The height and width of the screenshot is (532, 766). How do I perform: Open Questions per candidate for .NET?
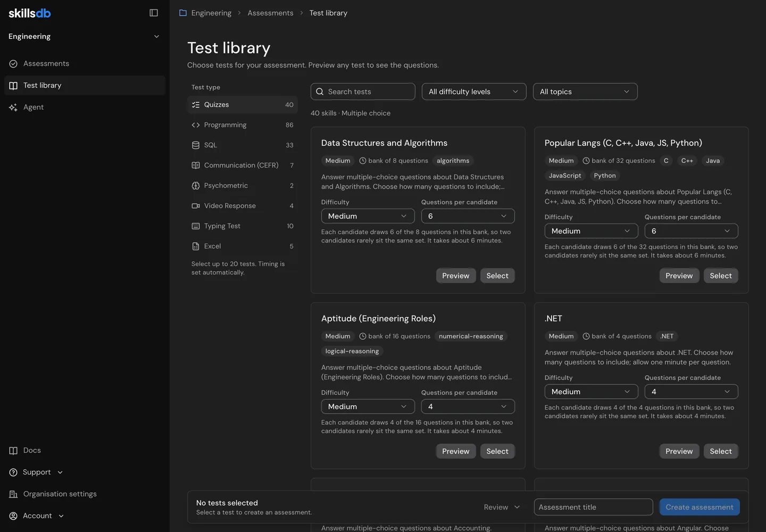(x=691, y=392)
